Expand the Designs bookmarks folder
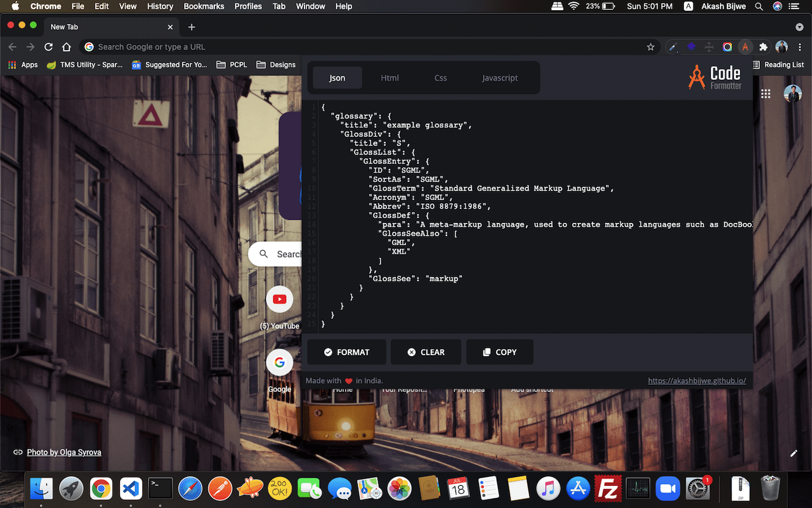Image resolution: width=812 pixels, height=508 pixels. click(x=276, y=64)
